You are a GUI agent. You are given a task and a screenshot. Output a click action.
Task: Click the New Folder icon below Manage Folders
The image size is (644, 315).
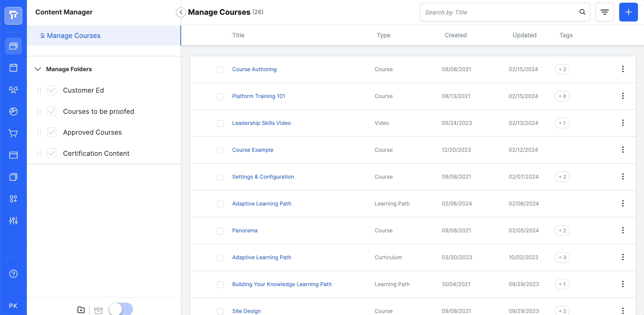tap(81, 310)
